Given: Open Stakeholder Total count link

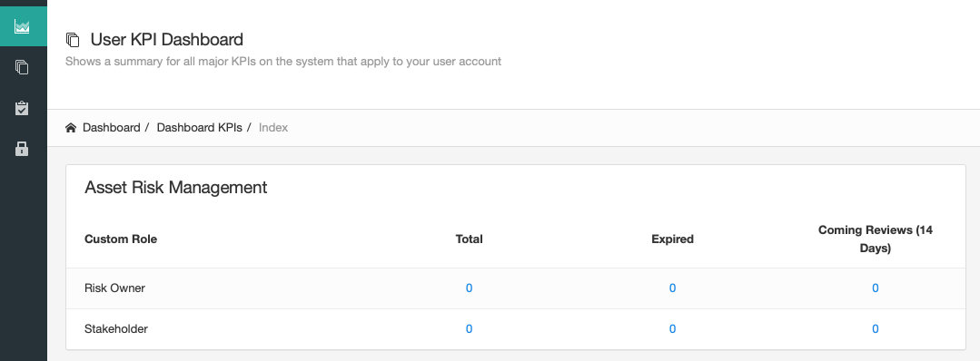Looking at the screenshot, I should (469, 328).
